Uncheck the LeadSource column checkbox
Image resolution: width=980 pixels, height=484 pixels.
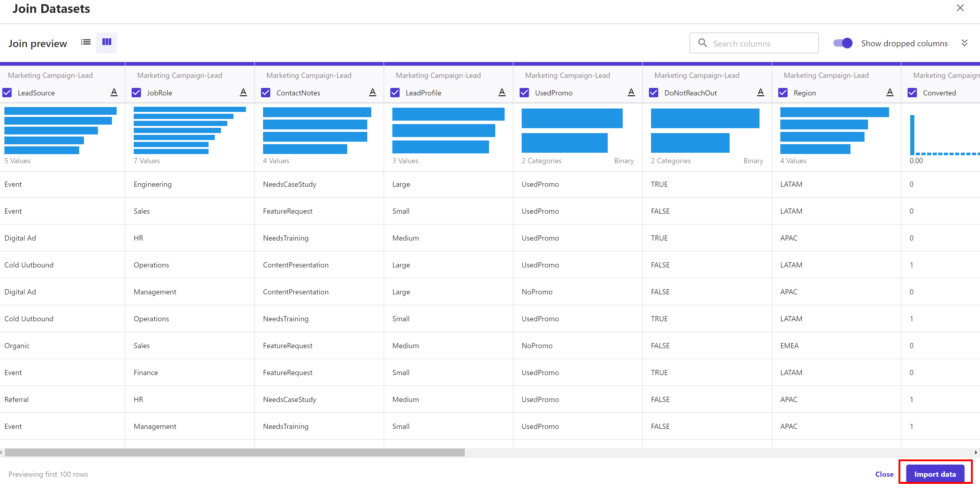pyautogui.click(x=7, y=93)
